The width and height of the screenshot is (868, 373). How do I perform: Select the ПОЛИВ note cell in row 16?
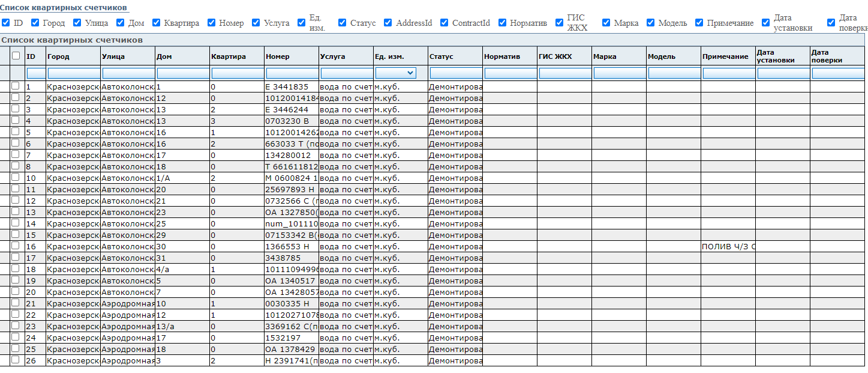[x=728, y=246]
